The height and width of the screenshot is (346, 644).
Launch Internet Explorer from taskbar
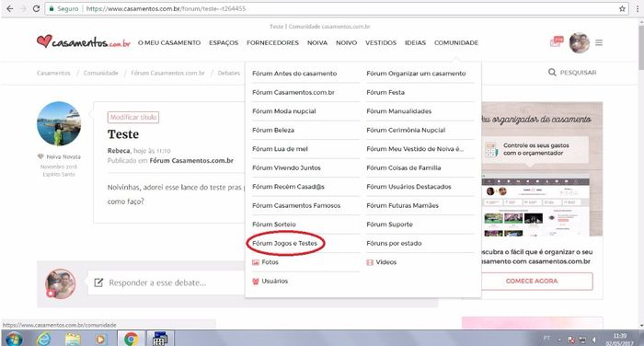coord(44,339)
